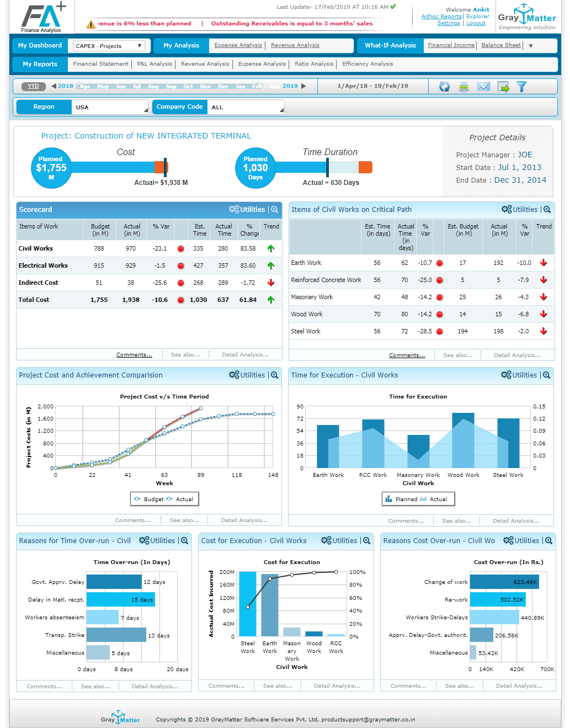The width and height of the screenshot is (570, 728).
Task: Click the Steel Work cost bar
Action: click(x=248, y=604)
